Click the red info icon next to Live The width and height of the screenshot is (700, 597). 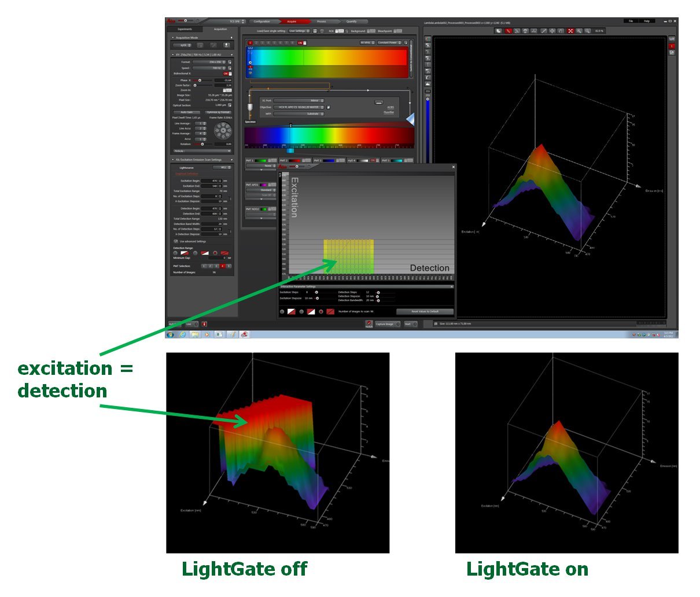[x=204, y=324]
